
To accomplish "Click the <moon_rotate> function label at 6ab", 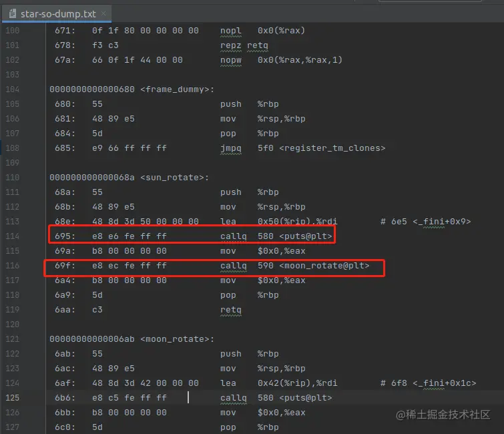I will (x=178, y=339).
